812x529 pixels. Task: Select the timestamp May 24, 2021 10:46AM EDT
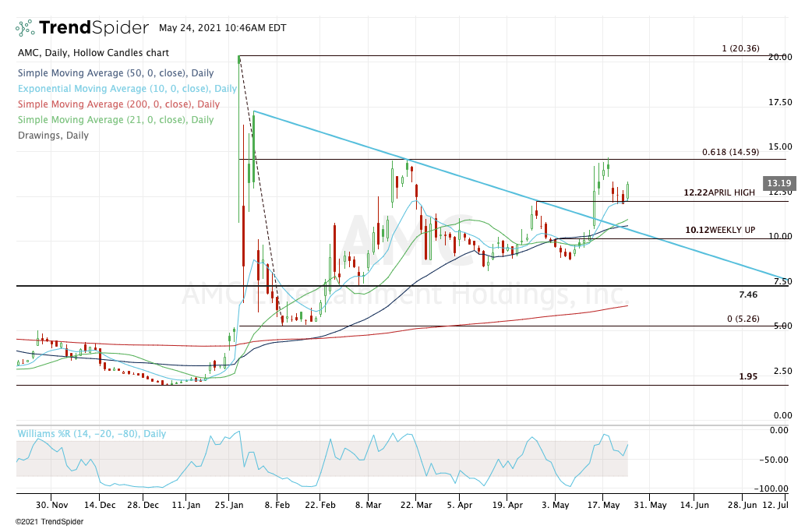pos(222,28)
